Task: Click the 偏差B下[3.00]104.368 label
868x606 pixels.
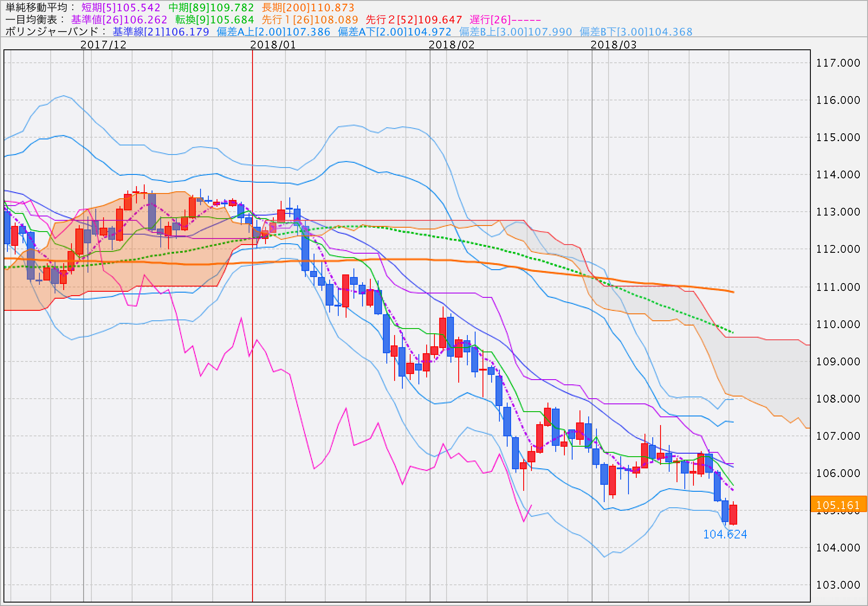Action: 636,32
